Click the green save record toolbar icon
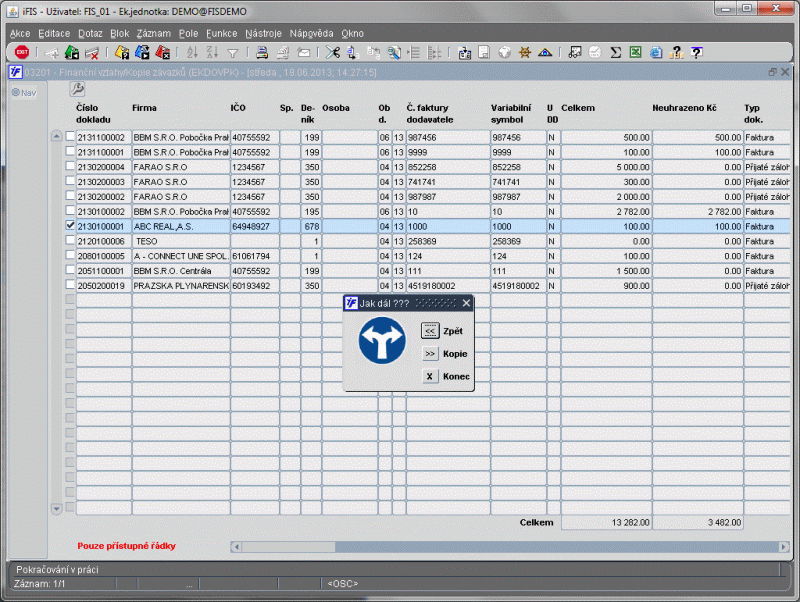 [x=72, y=52]
